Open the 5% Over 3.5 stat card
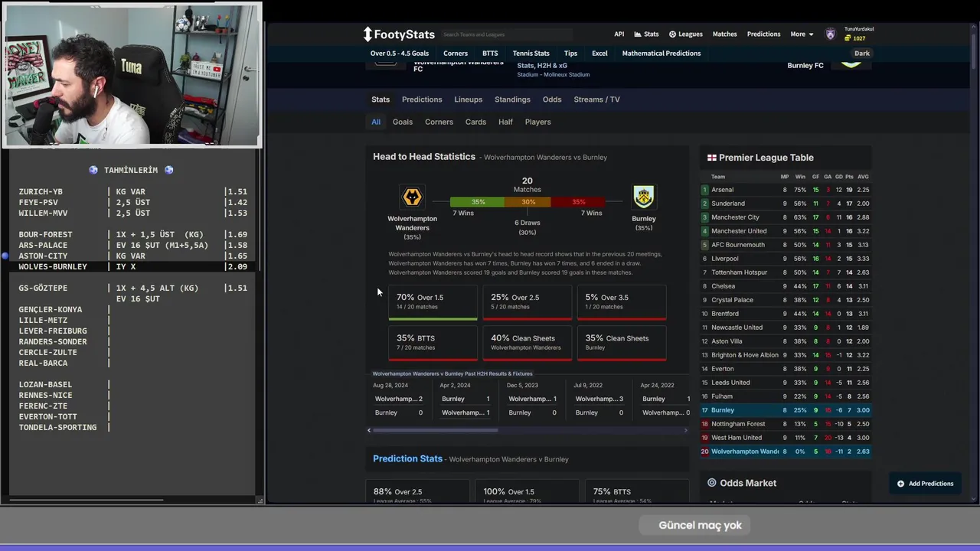980x551 pixels. point(621,302)
